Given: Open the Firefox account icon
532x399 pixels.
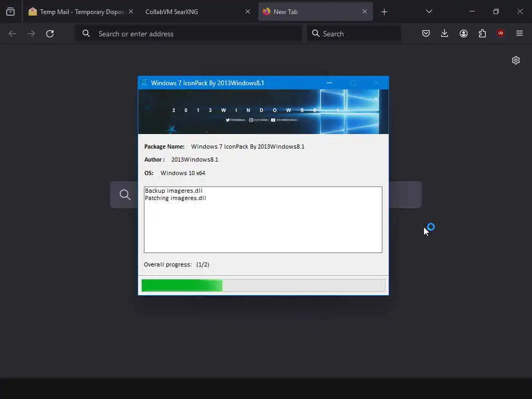Looking at the screenshot, I should (463, 33).
